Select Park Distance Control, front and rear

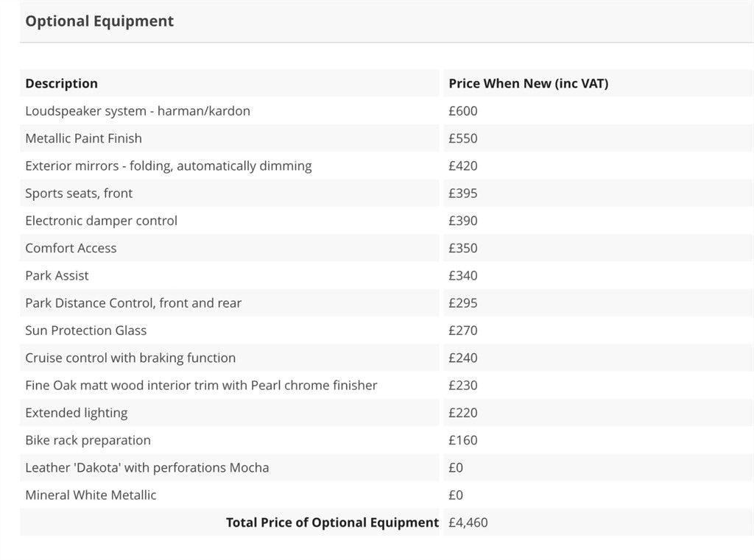click(x=133, y=303)
